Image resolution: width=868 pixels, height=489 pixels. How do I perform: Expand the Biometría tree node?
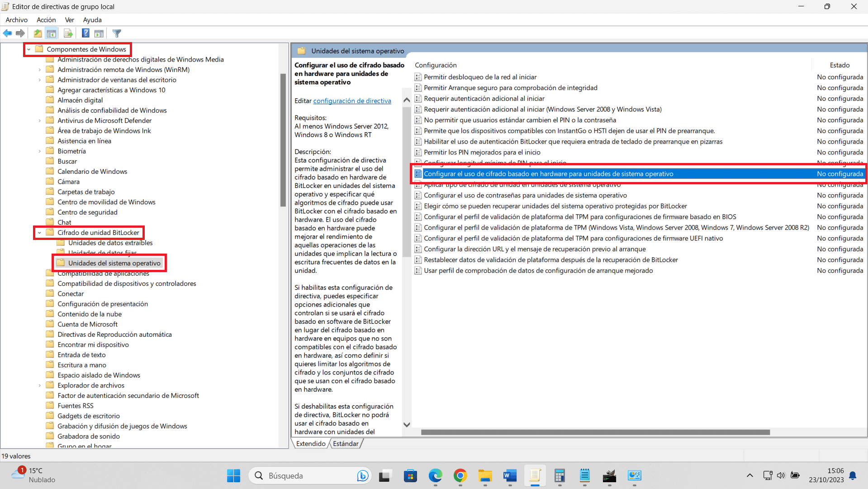(39, 151)
